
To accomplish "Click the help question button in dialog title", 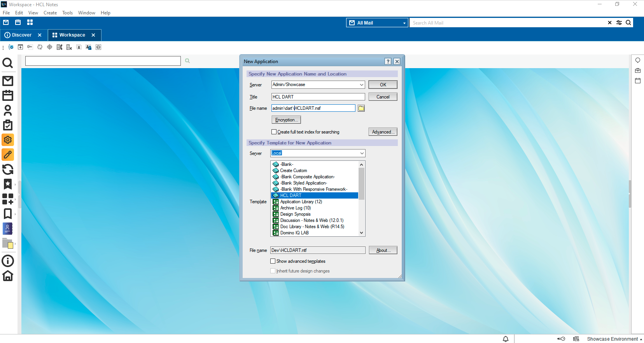I will coord(388,62).
